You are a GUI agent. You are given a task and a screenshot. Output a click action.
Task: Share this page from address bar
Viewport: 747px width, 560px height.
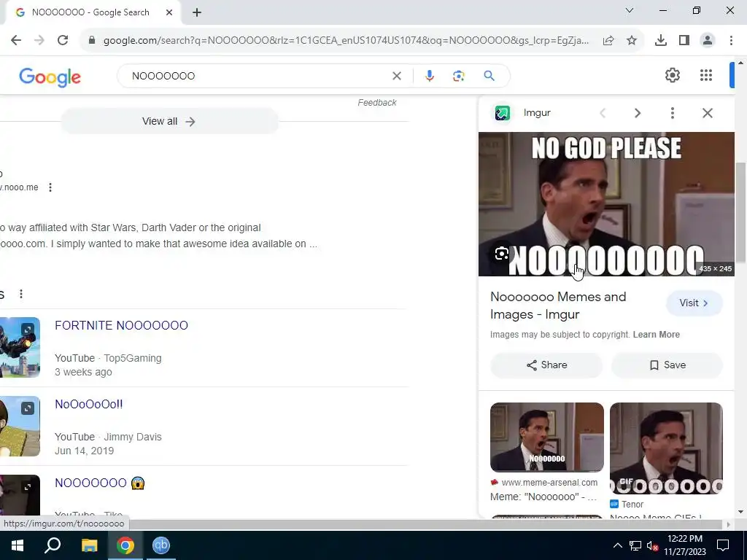(608, 41)
